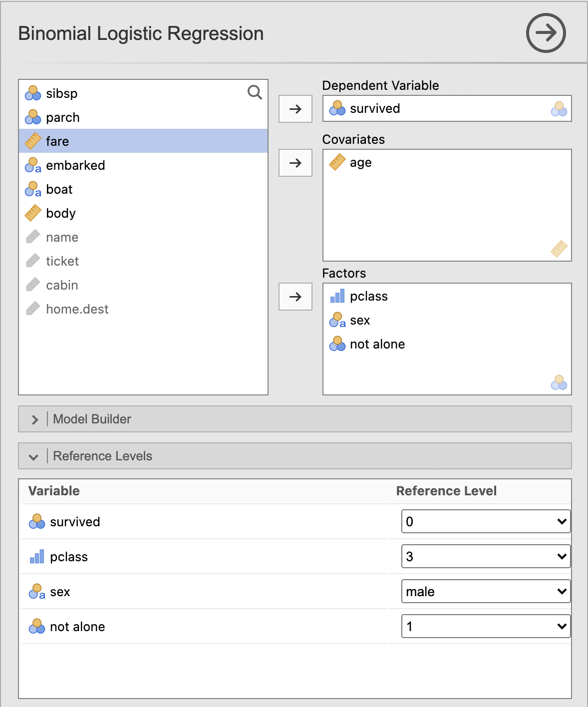
Task: Select the fare variable in list
Action: [143, 141]
